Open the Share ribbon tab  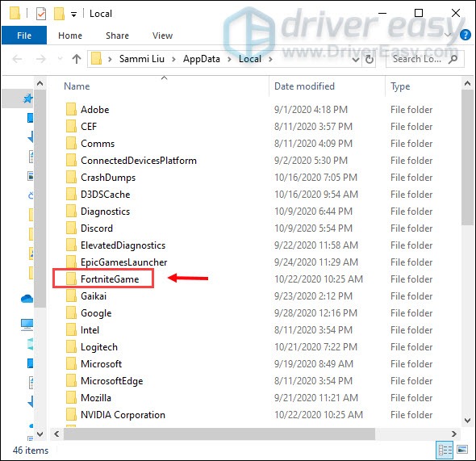click(x=117, y=36)
